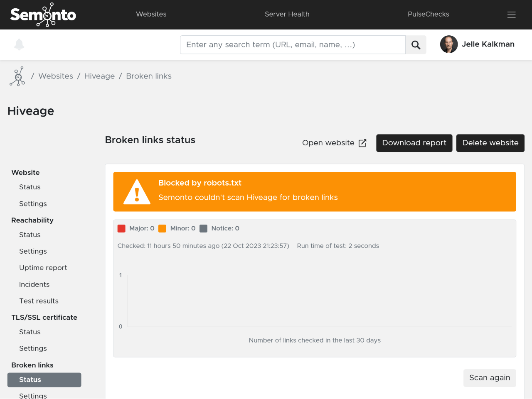Image resolution: width=532 pixels, height=399 pixels.
Task: Click the search magnifier button
Action: pos(416,45)
